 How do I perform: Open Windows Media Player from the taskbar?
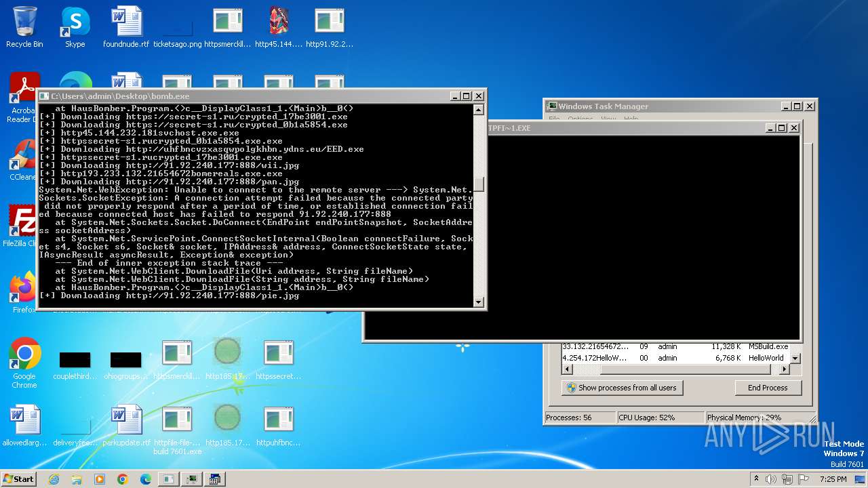100,479
